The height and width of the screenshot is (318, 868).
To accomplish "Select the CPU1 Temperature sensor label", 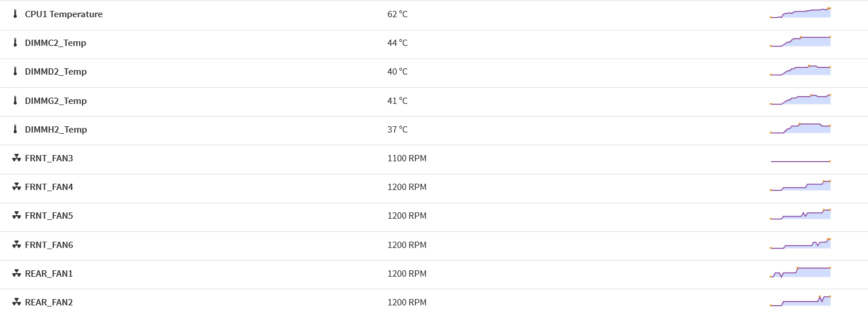I will click(64, 14).
